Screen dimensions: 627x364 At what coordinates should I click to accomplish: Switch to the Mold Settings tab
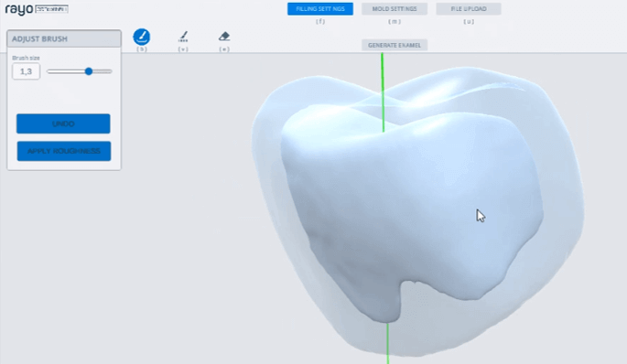395,9
